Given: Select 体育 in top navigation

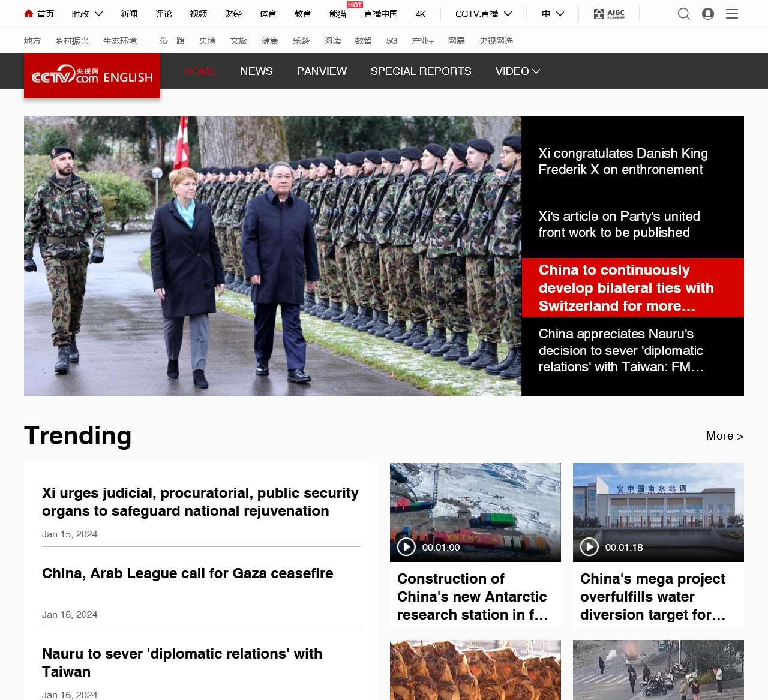Looking at the screenshot, I should coord(268,14).
